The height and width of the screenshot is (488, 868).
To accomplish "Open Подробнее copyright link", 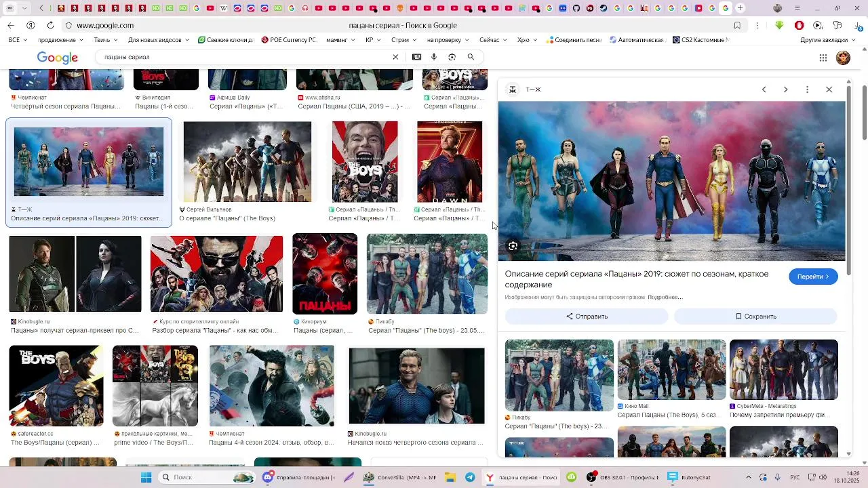I will [665, 297].
